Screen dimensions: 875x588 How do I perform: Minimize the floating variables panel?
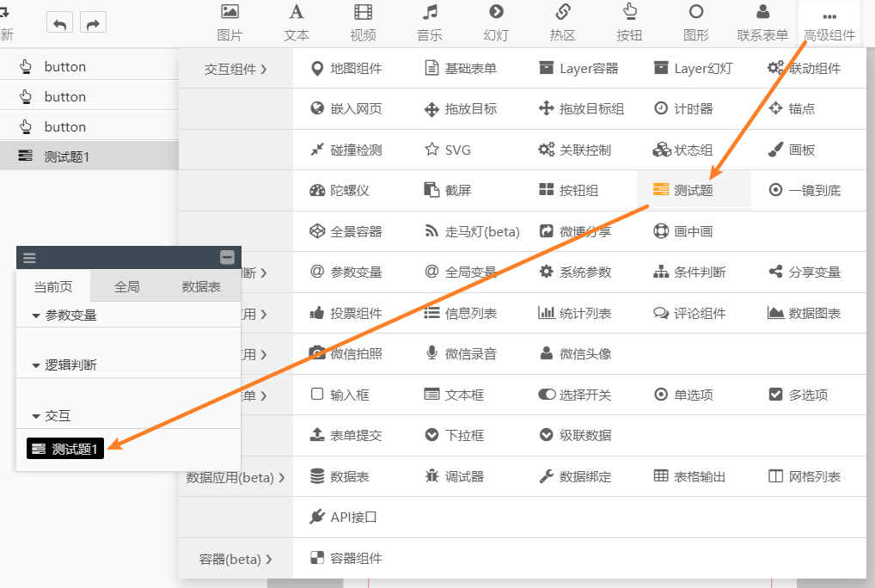point(227,257)
